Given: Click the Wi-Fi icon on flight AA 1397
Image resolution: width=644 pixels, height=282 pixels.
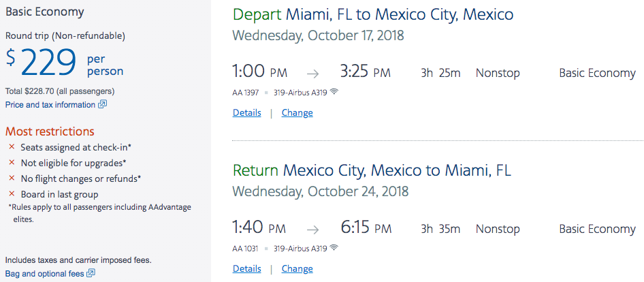Looking at the screenshot, I should [x=334, y=93].
